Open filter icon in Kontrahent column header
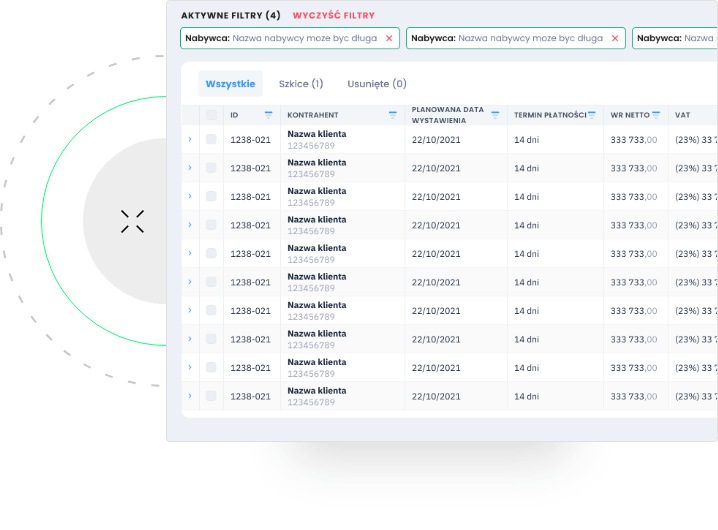 point(393,115)
